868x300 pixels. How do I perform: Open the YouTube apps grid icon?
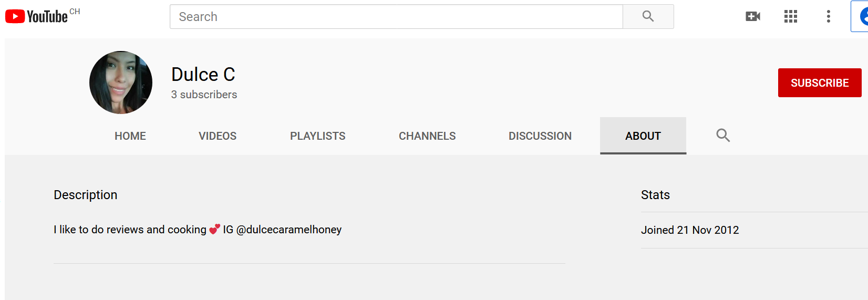pos(791,17)
